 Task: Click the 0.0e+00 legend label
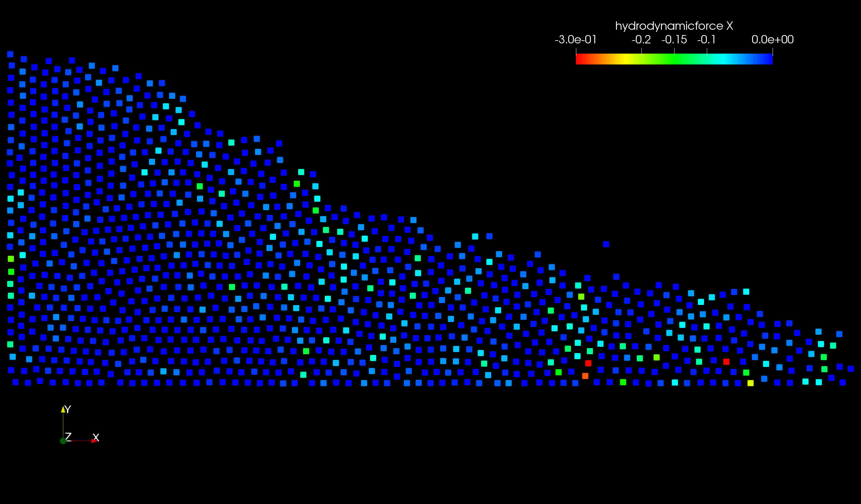tap(773, 40)
